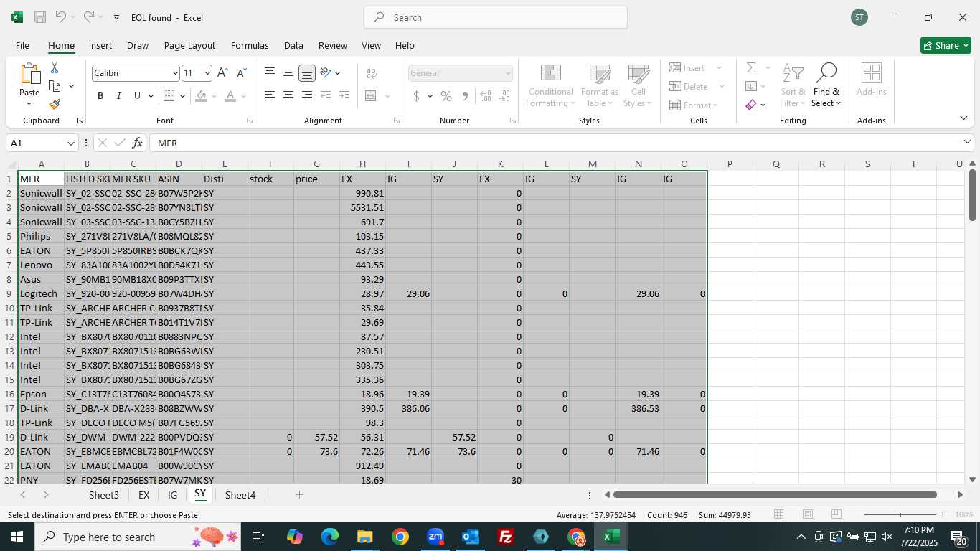
Task: Toggle Bold formatting
Action: pos(100,95)
